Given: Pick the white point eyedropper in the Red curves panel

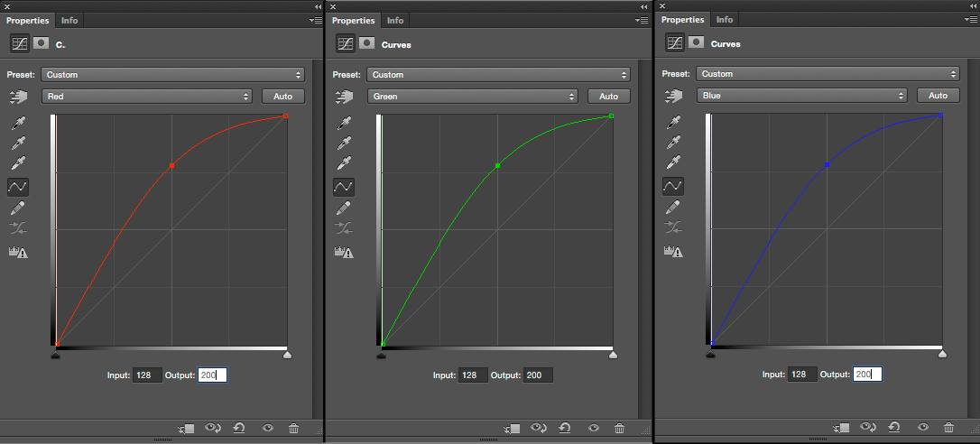Looking at the screenshot, I should click(x=18, y=164).
